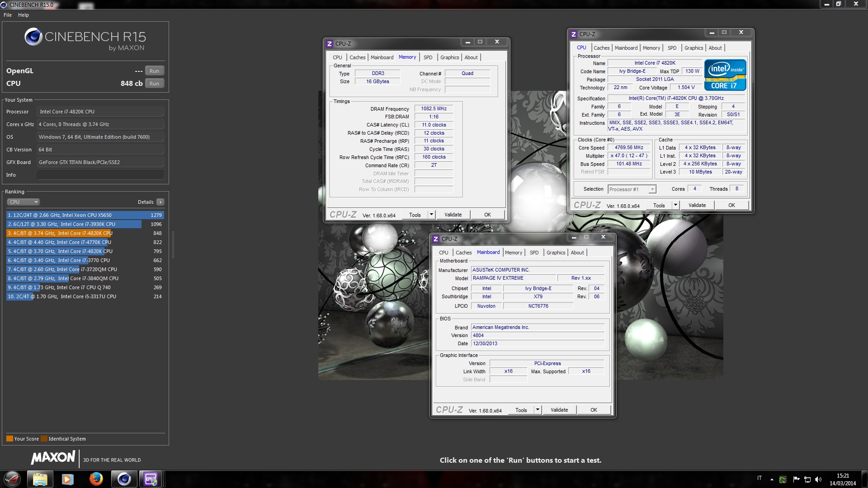Image resolution: width=868 pixels, height=488 pixels.
Task: Click NVIDIA tray icon
Action: tap(783, 479)
